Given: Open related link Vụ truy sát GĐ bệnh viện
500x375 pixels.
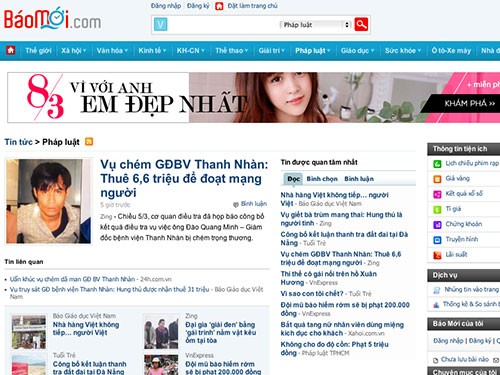Looking at the screenshot, I should point(109,289).
